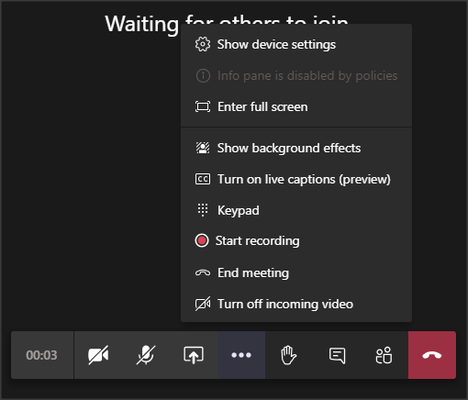This screenshot has height=400, width=468.
Task: Click the CC captions icon
Action: [x=202, y=179]
